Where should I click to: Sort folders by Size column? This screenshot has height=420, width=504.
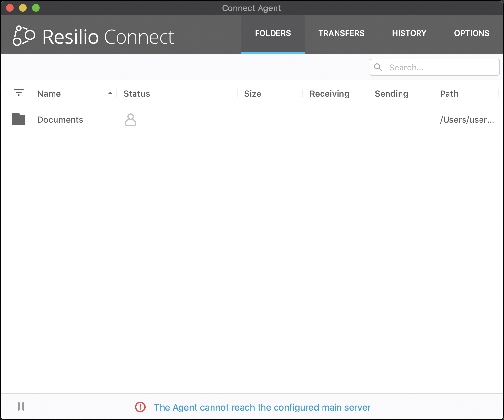(x=252, y=94)
